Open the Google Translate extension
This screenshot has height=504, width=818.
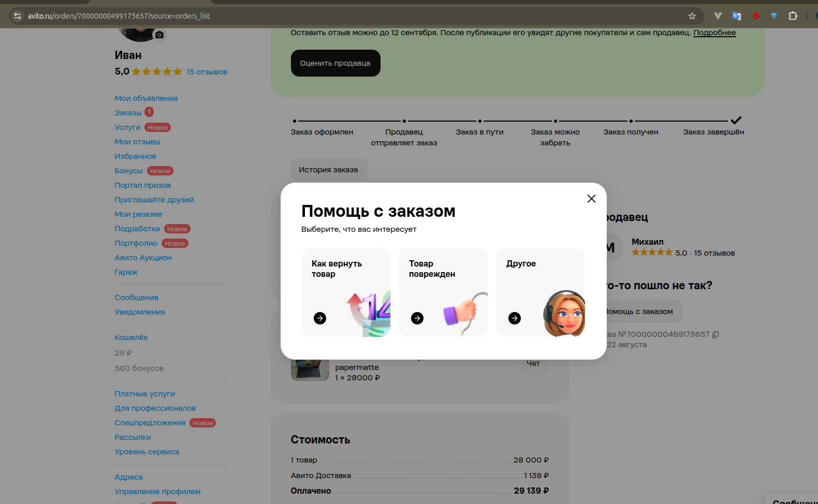pos(737,16)
